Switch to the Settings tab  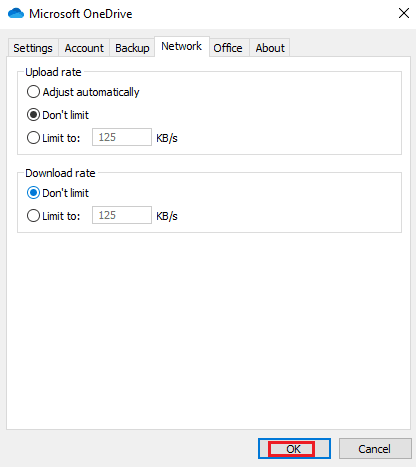coord(33,48)
